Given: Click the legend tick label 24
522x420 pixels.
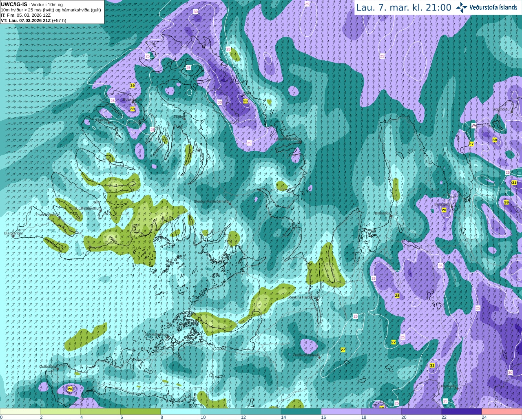Looking at the screenshot, I should tap(484, 417).
